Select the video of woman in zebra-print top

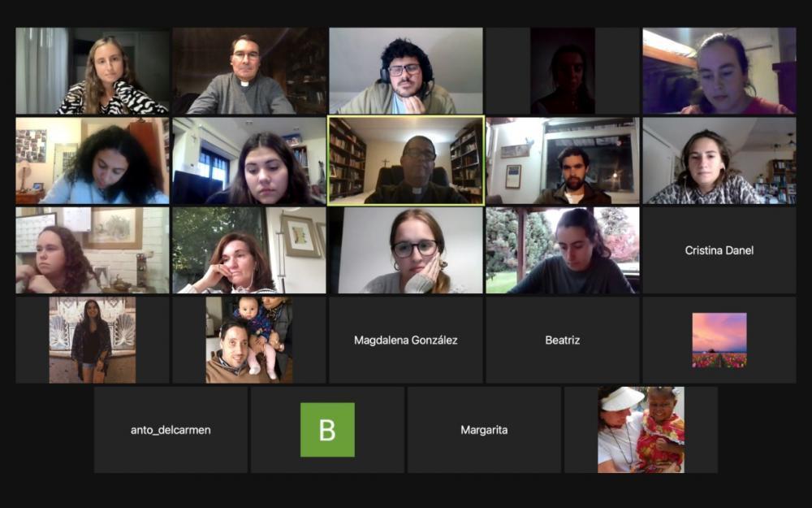93,71
